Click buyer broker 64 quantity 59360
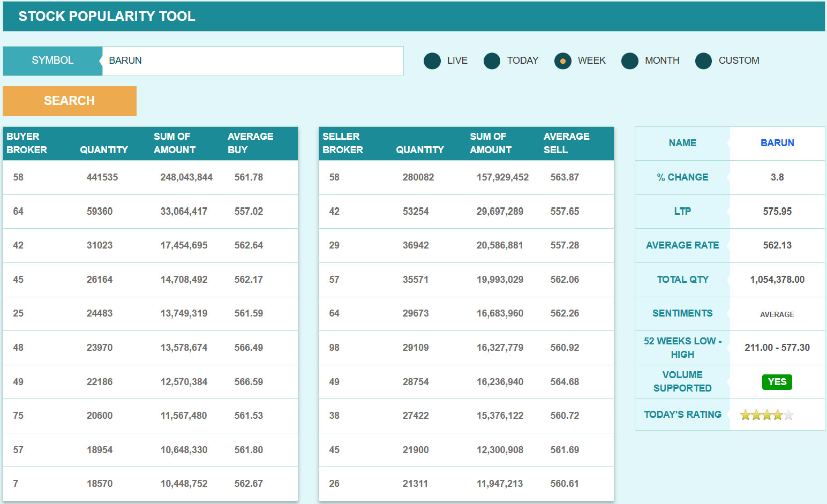The width and height of the screenshot is (827, 504). (100, 212)
